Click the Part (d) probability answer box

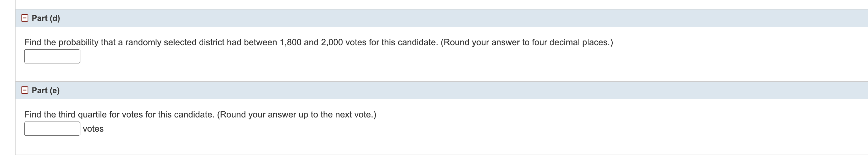point(52,56)
